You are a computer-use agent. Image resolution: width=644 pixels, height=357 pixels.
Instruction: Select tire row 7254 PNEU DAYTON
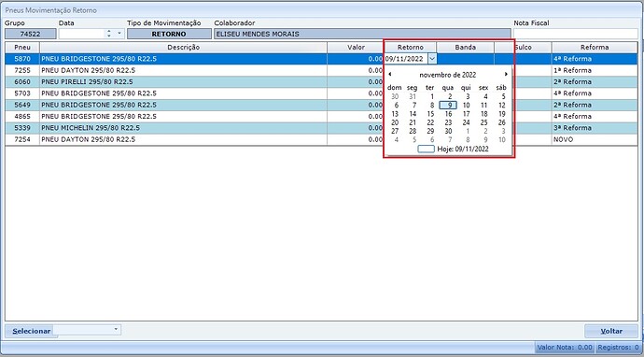194,139
